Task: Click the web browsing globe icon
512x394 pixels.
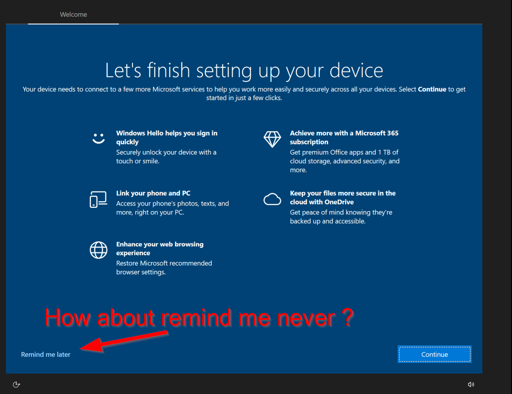Action: click(x=98, y=250)
